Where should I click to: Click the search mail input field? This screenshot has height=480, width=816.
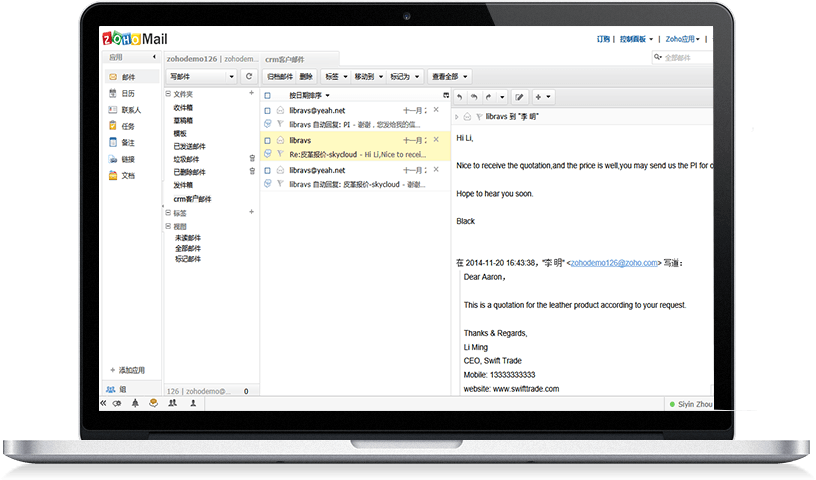pyautogui.click(x=687, y=58)
